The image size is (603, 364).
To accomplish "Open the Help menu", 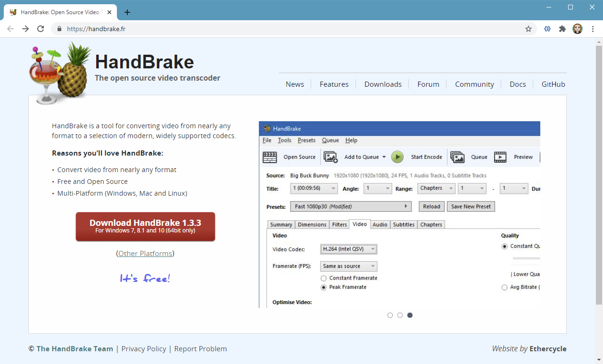I will 351,141.
